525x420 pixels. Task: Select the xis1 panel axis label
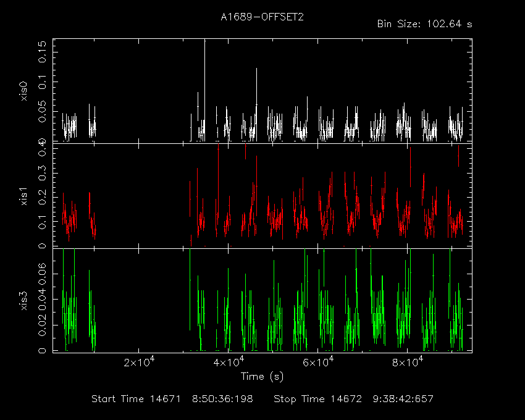point(23,196)
